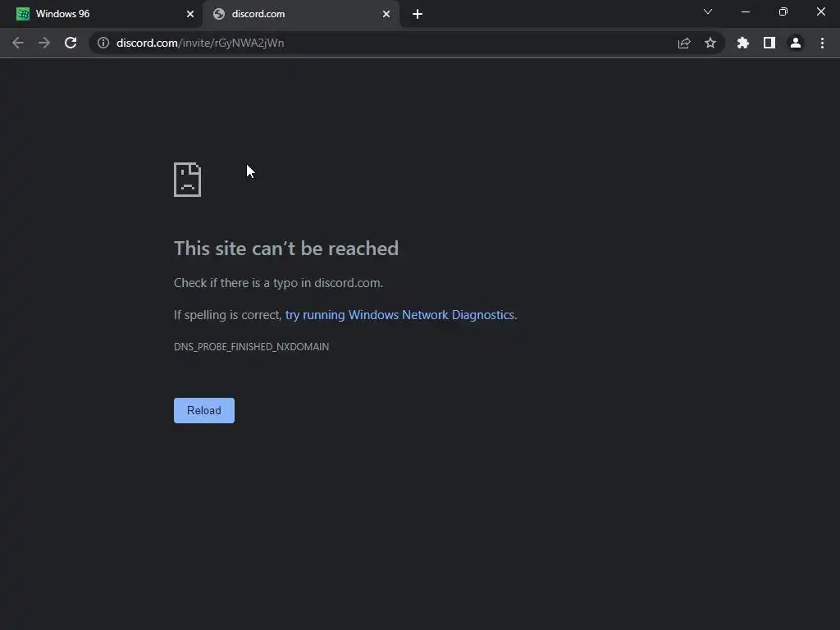
Task: Switch to the Windows 96 tab
Action: (x=101, y=14)
